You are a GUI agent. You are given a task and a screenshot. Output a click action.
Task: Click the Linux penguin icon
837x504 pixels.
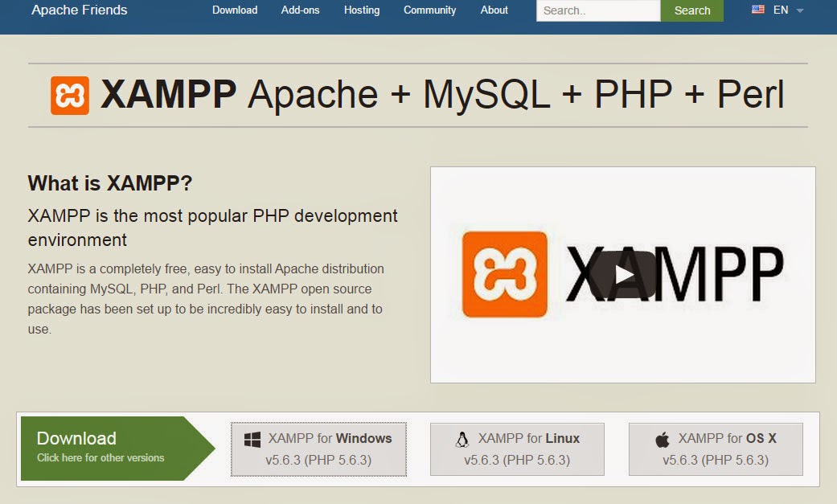click(462, 440)
